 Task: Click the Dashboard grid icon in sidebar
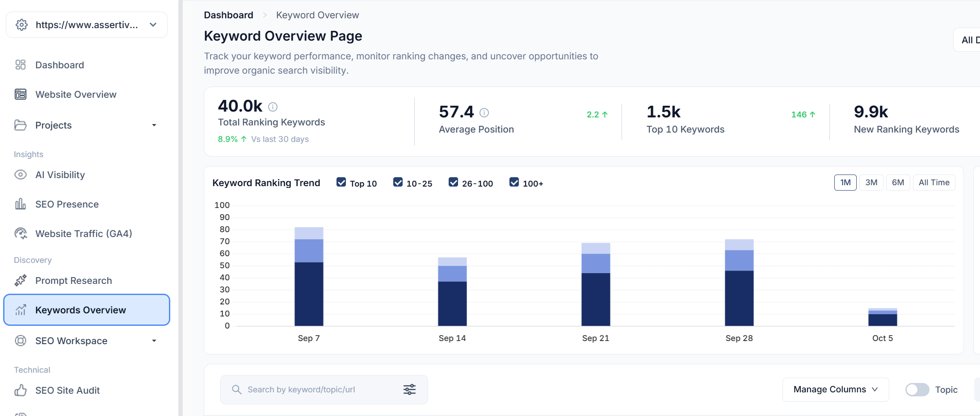pyautogui.click(x=21, y=65)
